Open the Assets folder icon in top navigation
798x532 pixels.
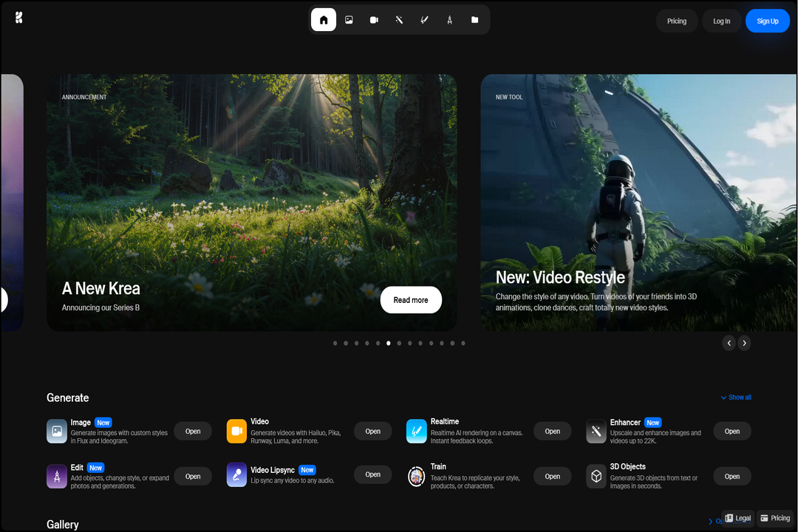point(475,20)
